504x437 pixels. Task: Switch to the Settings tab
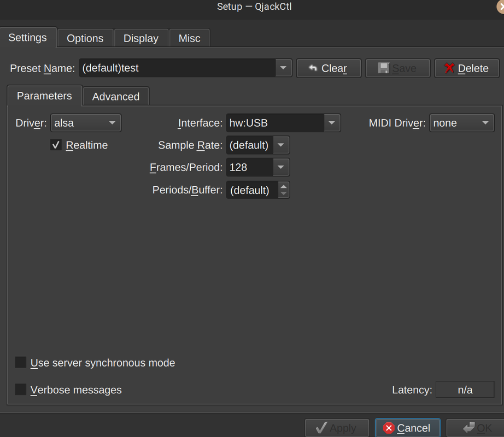(28, 38)
